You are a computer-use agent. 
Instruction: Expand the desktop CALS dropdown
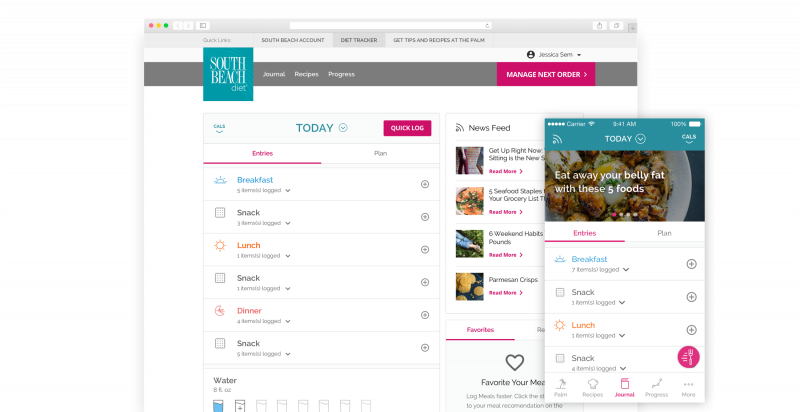tap(219, 128)
